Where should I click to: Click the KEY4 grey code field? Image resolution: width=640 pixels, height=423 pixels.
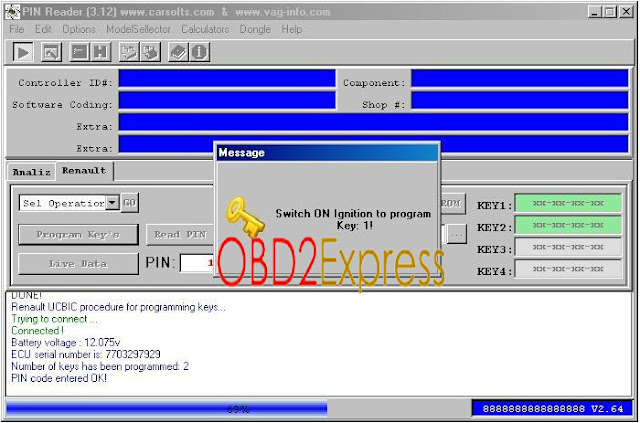[568, 269]
